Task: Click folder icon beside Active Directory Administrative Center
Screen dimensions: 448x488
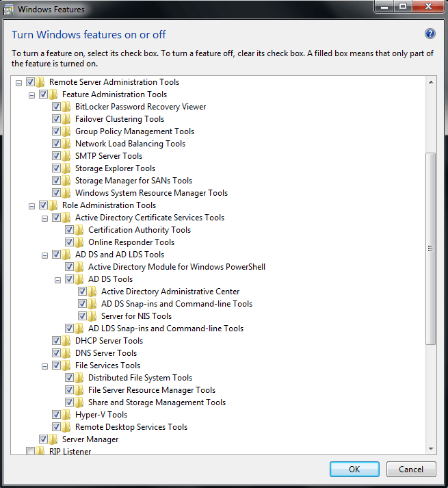Action: pos(92,292)
